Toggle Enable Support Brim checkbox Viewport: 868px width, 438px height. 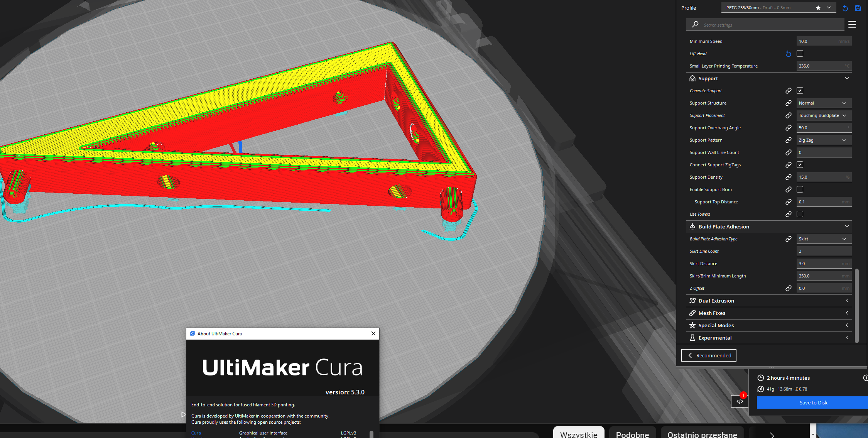pos(800,189)
